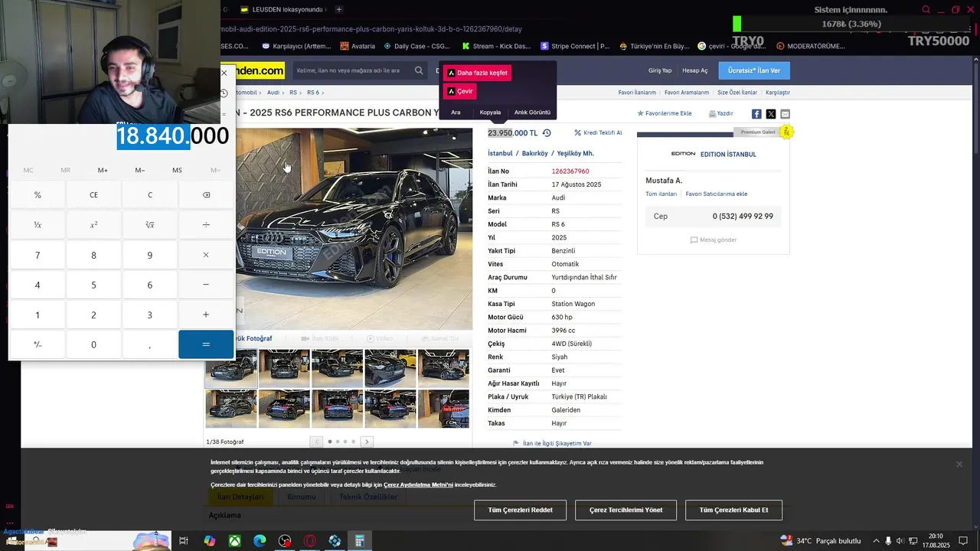This screenshot has width=980, height=551.
Task: Click the search magnifier icon on sahibinden
Action: coord(419,70)
